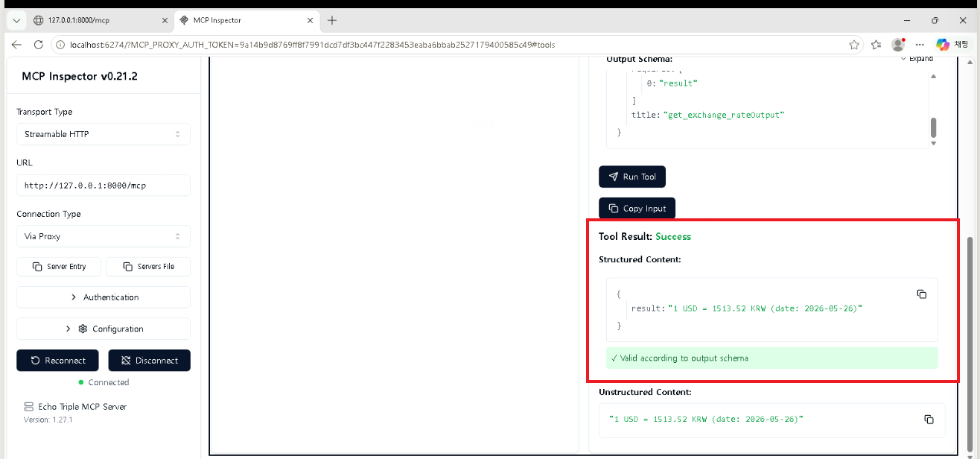Screen dimensions: 980x459
Task: View site information icon in address bar
Action: click(61, 45)
